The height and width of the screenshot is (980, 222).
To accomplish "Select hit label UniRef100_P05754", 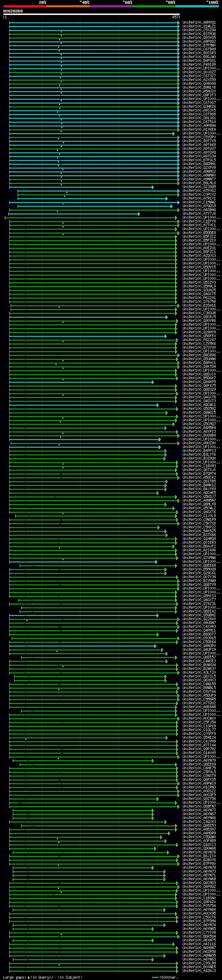I will click(199, 906).
